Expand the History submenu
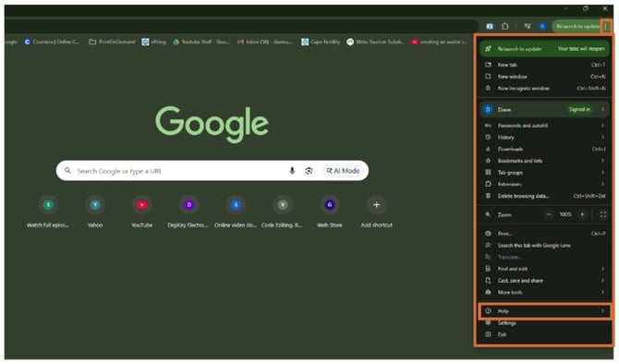 [545, 137]
